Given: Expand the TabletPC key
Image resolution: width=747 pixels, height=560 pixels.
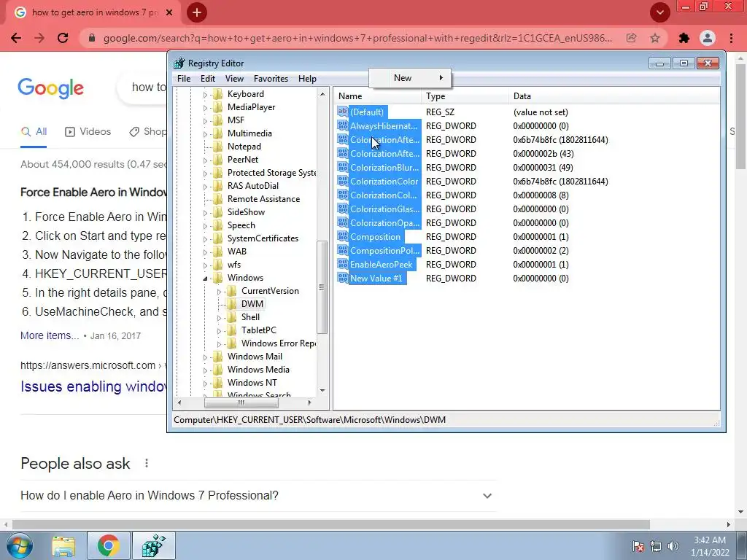Looking at the screenshot, I should (219, 330).
